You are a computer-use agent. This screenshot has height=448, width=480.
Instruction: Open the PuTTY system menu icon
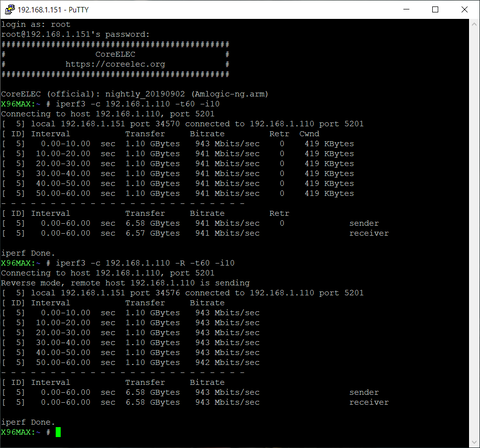pyautogui.click(x=9, y=9)
